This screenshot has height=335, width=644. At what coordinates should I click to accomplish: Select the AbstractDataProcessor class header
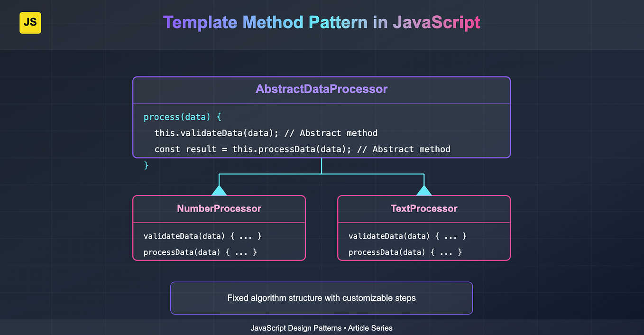(322, 89)
